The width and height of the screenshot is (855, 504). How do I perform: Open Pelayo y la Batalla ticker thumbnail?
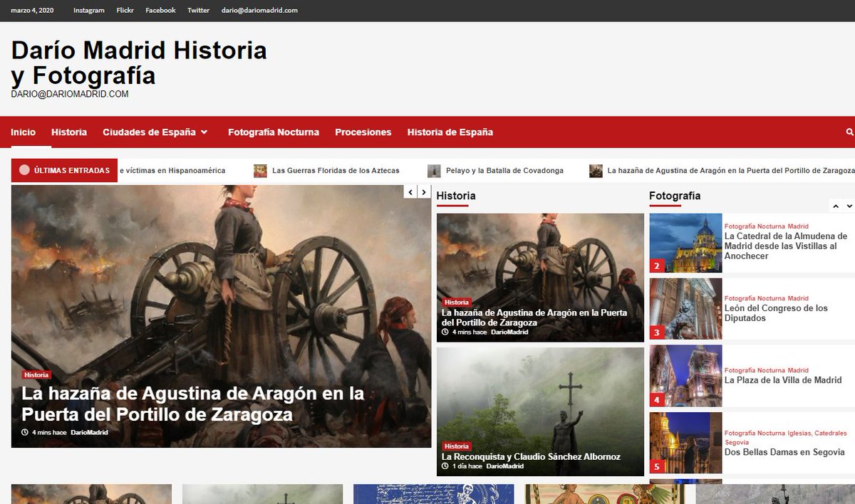(434, 171)
